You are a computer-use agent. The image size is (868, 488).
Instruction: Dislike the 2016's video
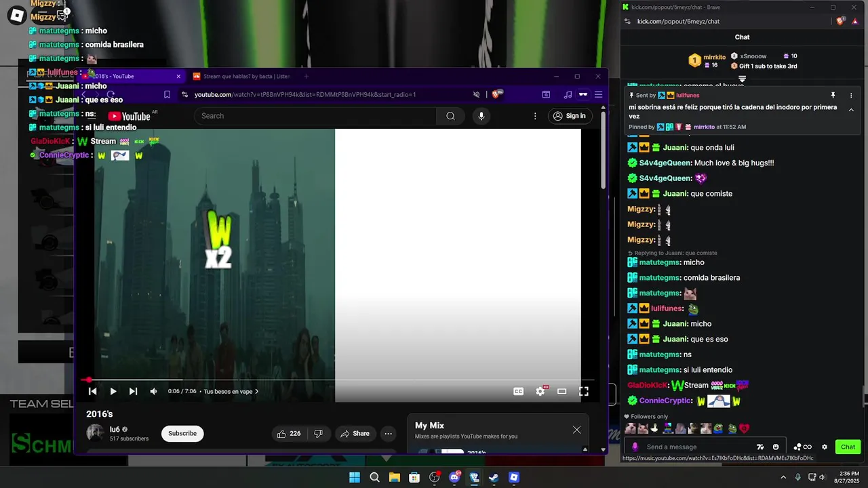coord(318,434)
